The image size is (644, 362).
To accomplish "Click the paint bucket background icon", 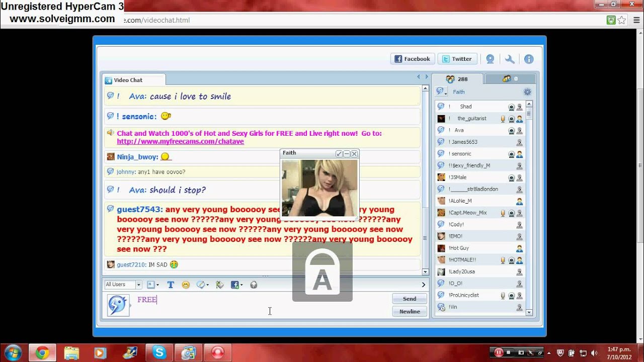I will click(219, 285).
